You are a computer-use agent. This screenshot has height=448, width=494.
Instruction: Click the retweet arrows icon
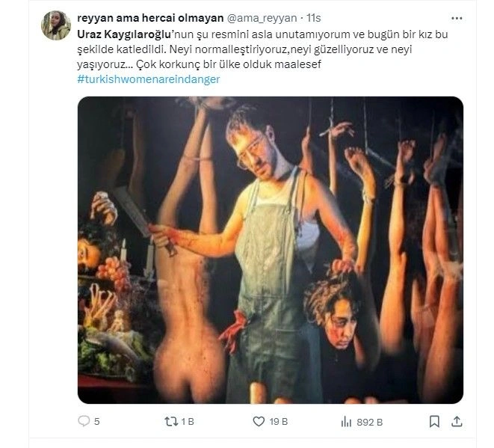pyautogui.click(x=170, y=422)
